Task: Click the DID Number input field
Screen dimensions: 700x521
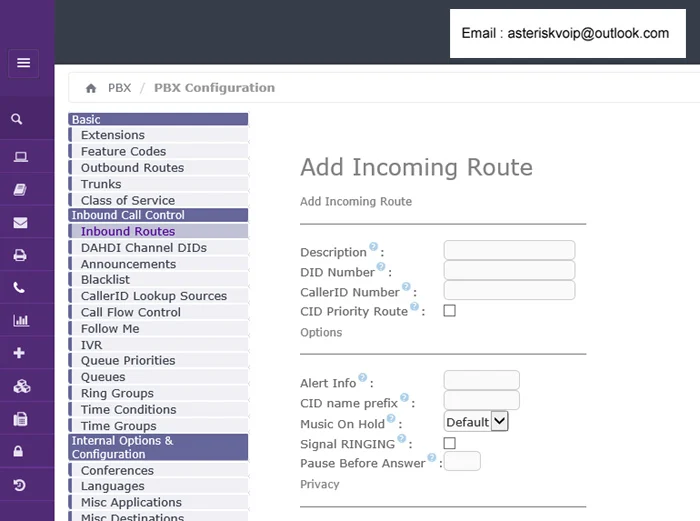Action: click(x=509, y=270)
